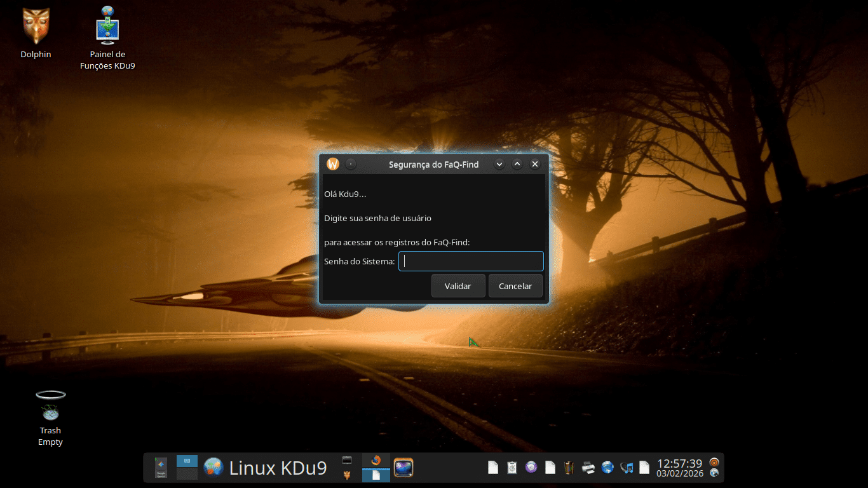Switch to the top virtual desktop in pager
Image resolution: width=868 pixels, height=488 pixels.
pyautogui.click(x=187, y=461)
